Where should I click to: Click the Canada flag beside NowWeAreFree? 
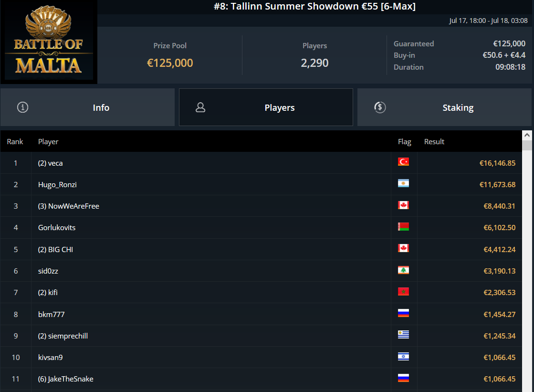[x=403, y=205]
